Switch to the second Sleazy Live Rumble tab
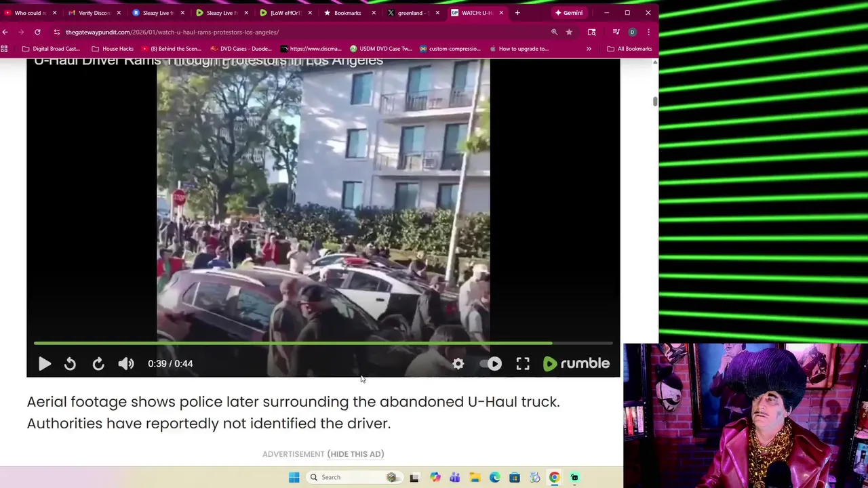Screen dimensions: 868x488 point(220,13)
